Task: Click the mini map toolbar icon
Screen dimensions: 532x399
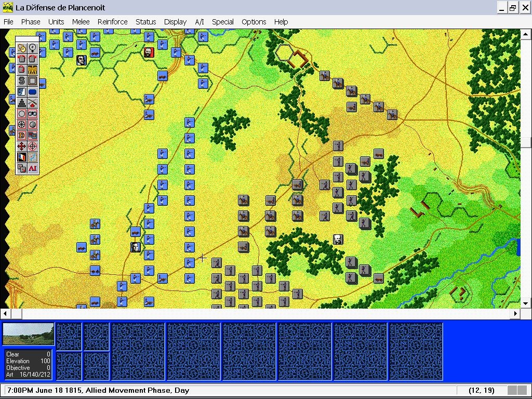Action: (33, 157)
